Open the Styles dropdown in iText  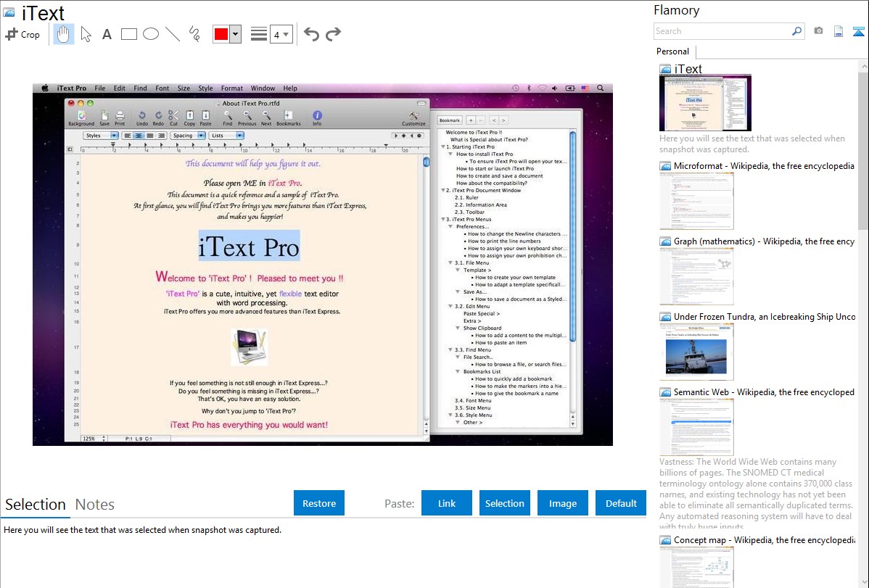click(100, 136)
